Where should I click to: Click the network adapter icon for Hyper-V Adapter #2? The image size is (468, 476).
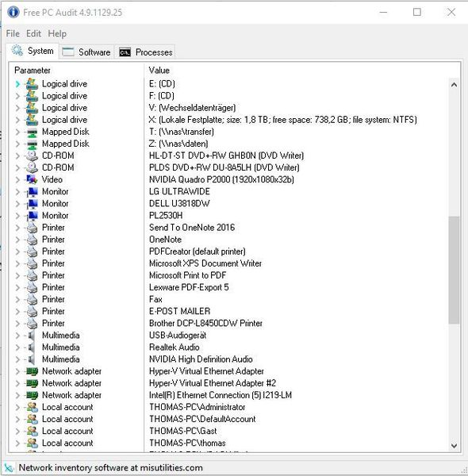tap(32, 383)
